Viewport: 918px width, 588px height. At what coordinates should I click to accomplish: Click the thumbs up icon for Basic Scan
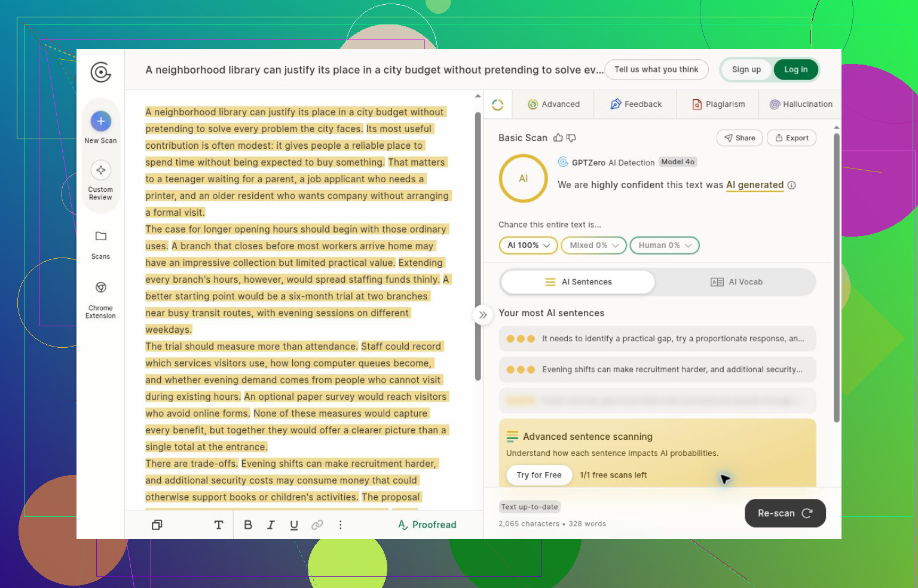(x=558, y=138)
